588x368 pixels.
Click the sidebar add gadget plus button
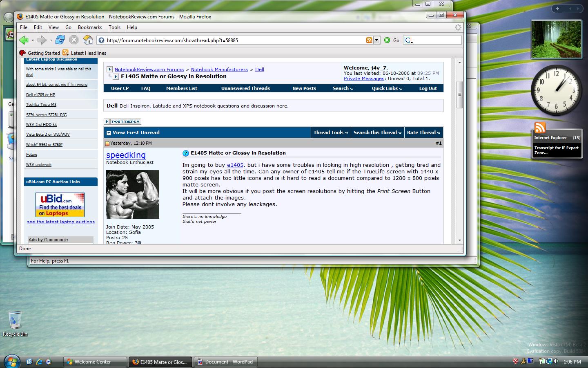[x=557, y=8]
